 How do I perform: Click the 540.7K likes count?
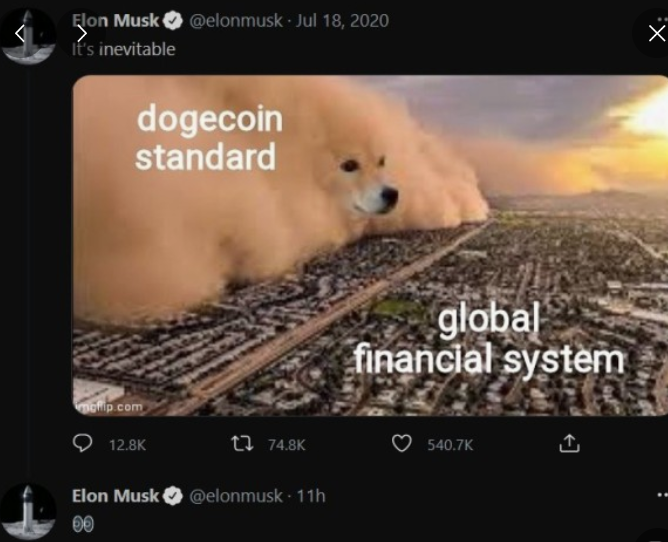point(450,445)
